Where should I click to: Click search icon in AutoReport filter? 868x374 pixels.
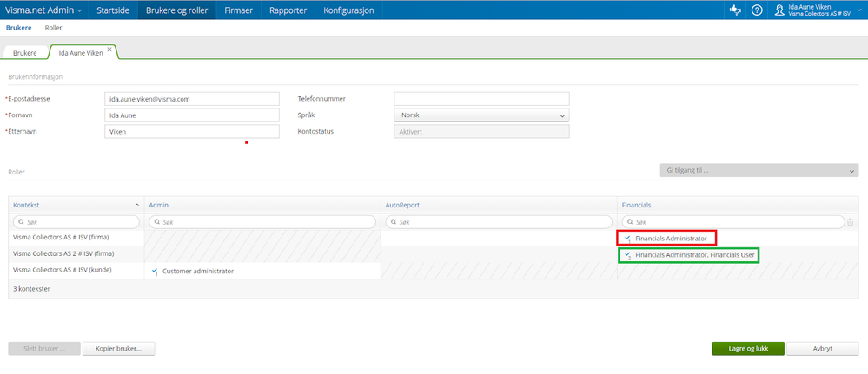[x=393, y=222]
